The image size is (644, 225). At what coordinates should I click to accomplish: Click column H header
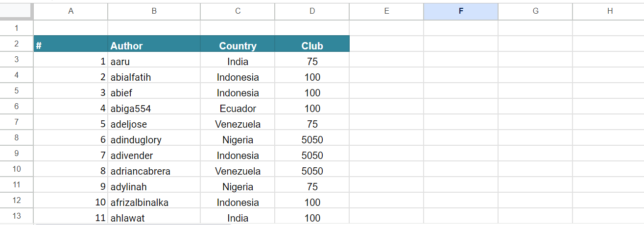(x=609, y=11)
